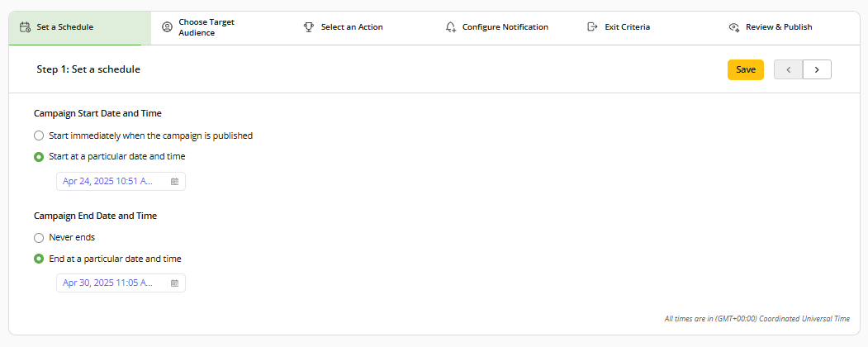868x347 pixels.
Task: Open the calendar picker for the start date
Action: (x=174, y=182)
